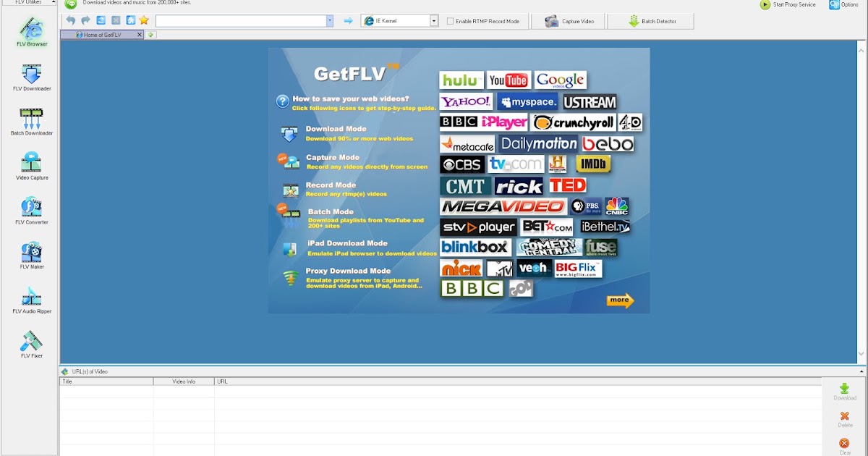868x456 pixels.
Task: Click the metacafe site logo
Action: [467, 143]
